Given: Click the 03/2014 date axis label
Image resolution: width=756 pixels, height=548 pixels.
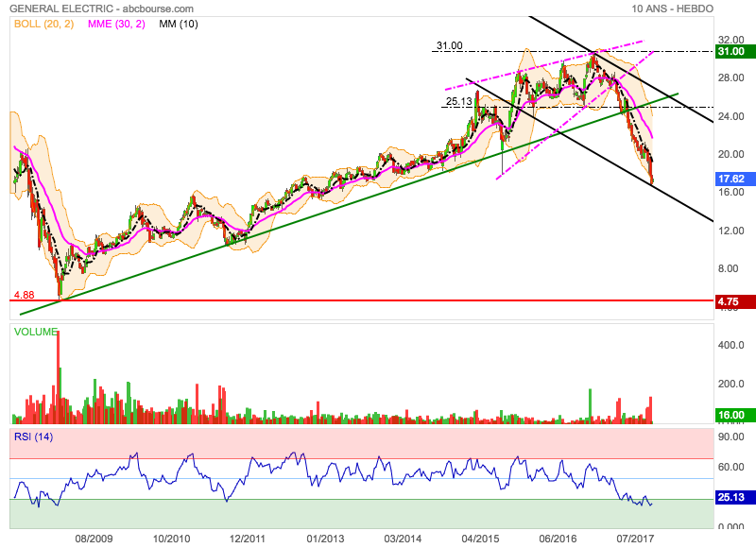Looking at the screenshot, I should [x=403, y=539].
